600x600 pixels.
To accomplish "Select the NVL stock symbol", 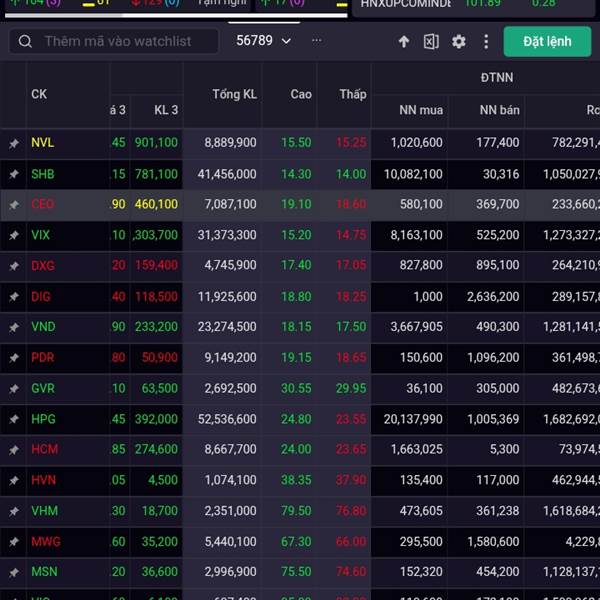I will click(42, 143).
